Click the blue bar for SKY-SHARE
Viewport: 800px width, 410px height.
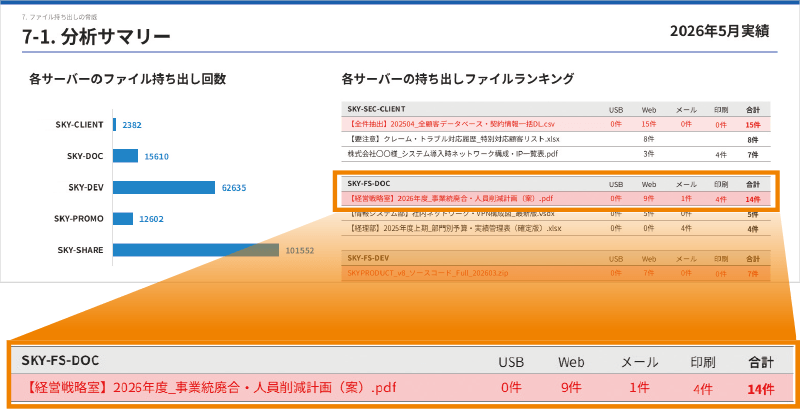pyautogui.click(x=196, y=250)
